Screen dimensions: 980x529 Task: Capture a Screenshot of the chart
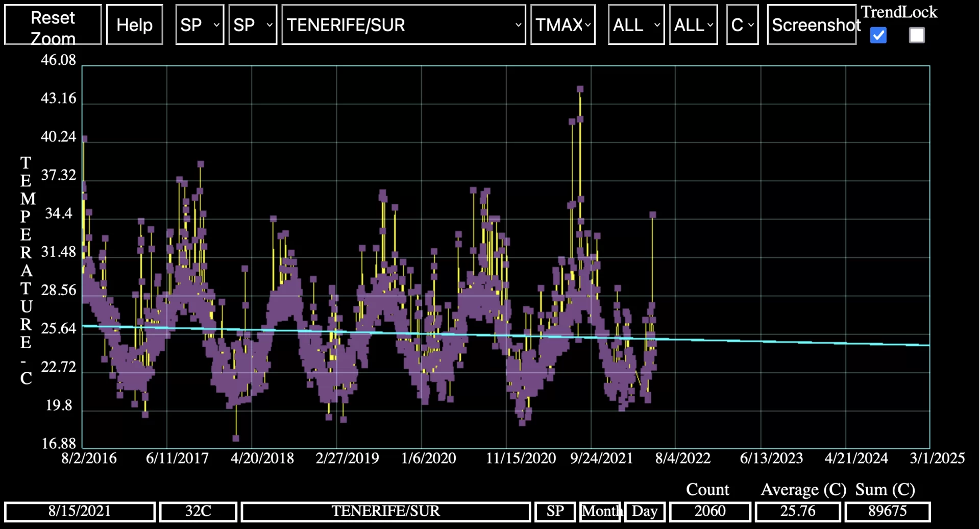pyautogui.click(x=812, y=24)
